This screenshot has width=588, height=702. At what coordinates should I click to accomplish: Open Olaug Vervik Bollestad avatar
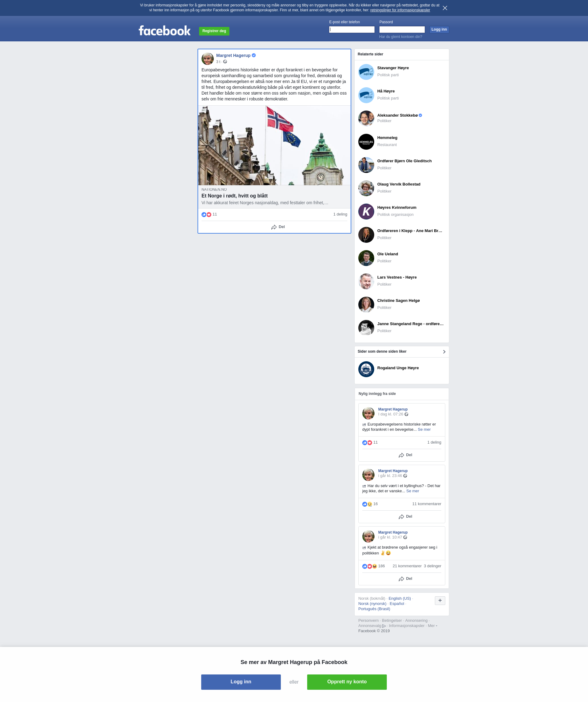pos(366,188)
